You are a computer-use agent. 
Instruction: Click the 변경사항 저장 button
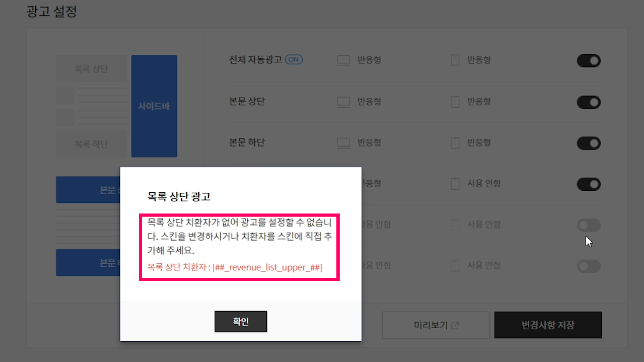pos(548,325)
